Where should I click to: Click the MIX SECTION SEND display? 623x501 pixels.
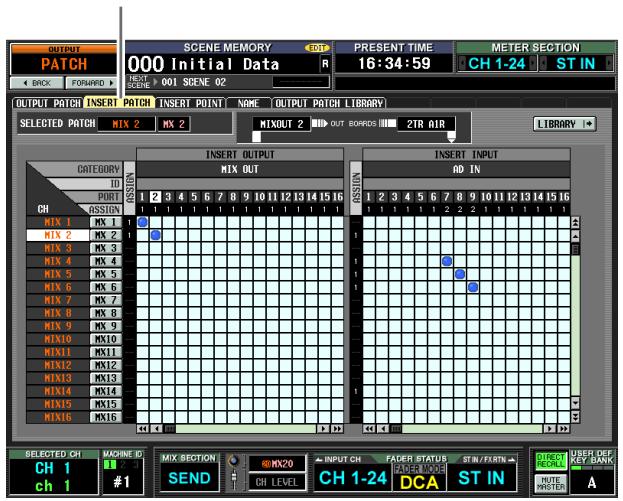pos(189,478)
